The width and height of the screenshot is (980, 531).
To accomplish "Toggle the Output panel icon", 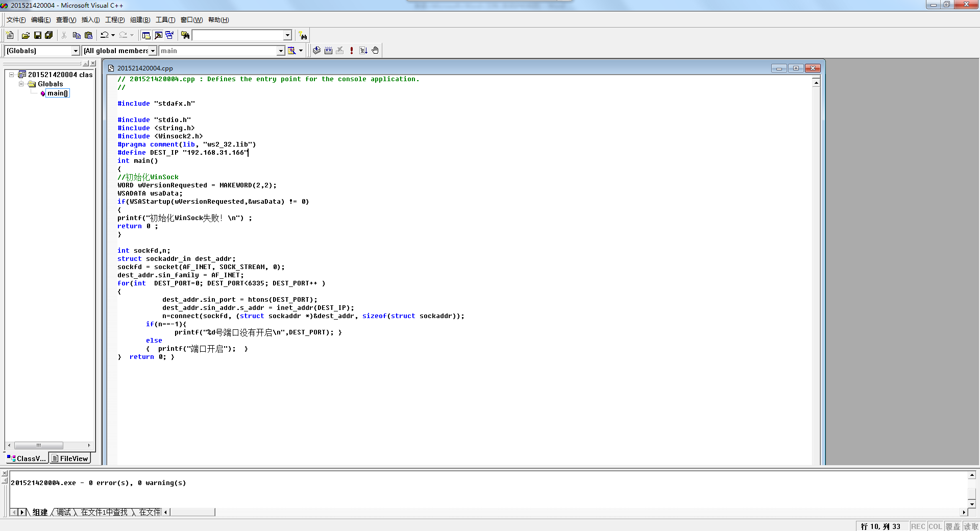I will (x=158, y=35).
